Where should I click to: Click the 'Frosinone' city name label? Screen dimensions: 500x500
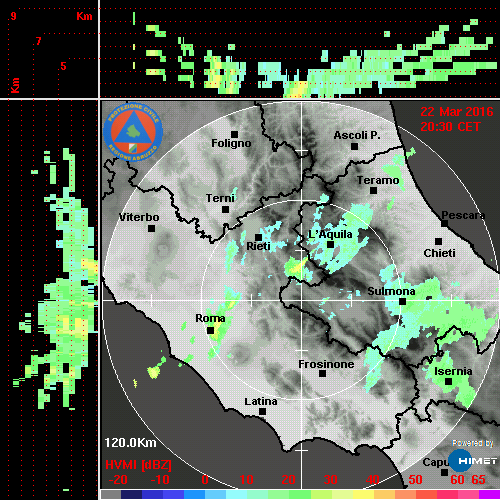coord(326,364)
